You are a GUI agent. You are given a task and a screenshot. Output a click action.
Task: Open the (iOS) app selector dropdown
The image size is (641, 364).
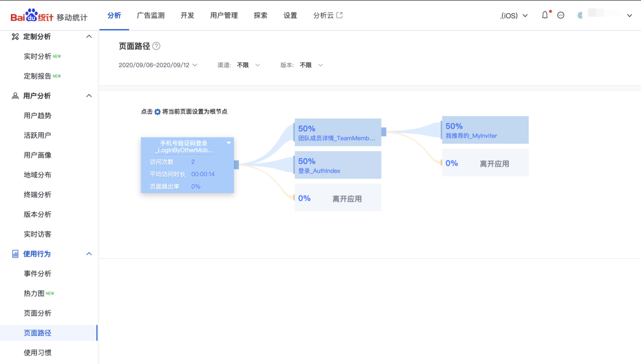tap(514, 15)
